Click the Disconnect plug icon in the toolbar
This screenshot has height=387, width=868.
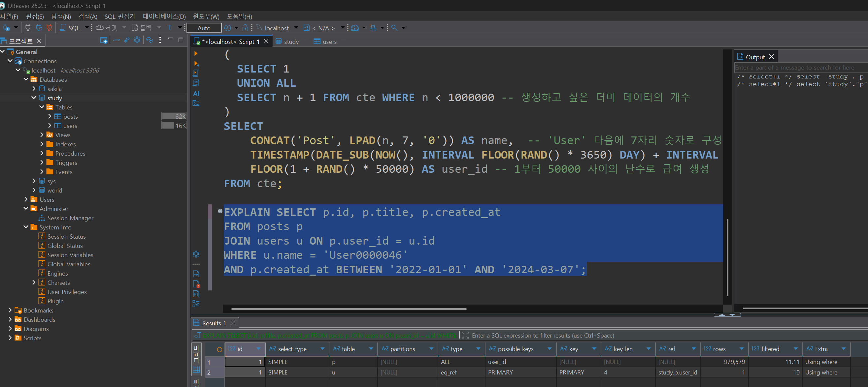pos(49,28)
